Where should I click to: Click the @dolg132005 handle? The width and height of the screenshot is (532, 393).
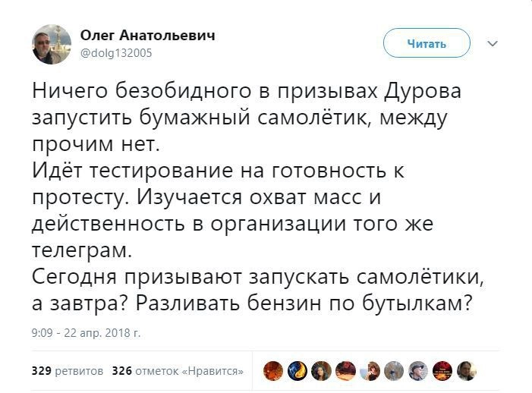click(x=115, y=53)
